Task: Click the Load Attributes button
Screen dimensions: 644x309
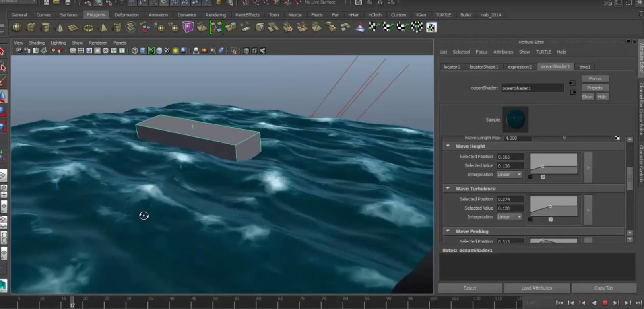Action: 537,288
